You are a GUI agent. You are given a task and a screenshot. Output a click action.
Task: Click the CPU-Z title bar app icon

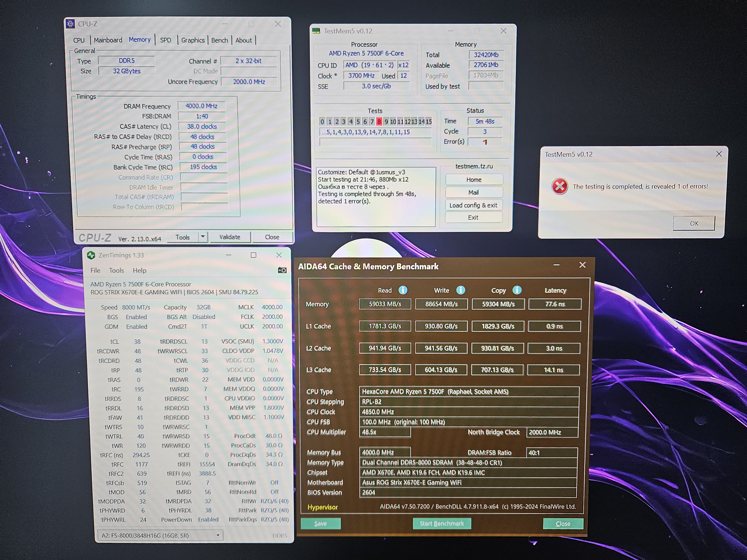(70, 24)
